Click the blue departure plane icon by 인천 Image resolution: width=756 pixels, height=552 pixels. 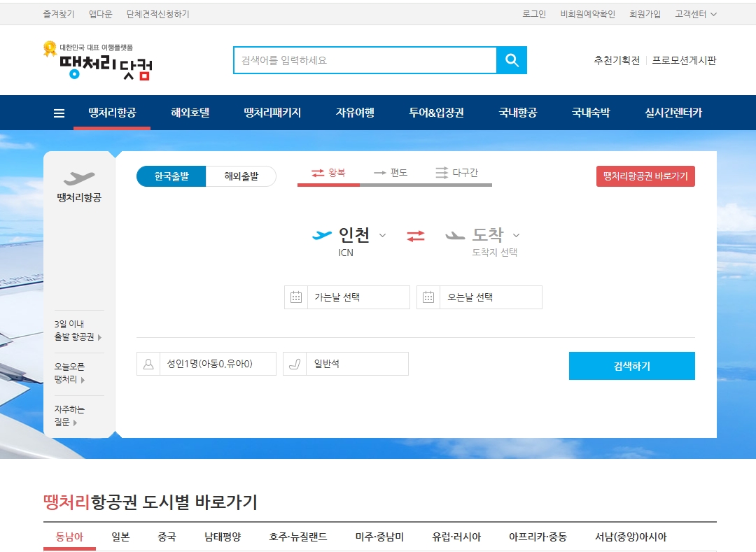pyautogui.click(x=321, y=234)
